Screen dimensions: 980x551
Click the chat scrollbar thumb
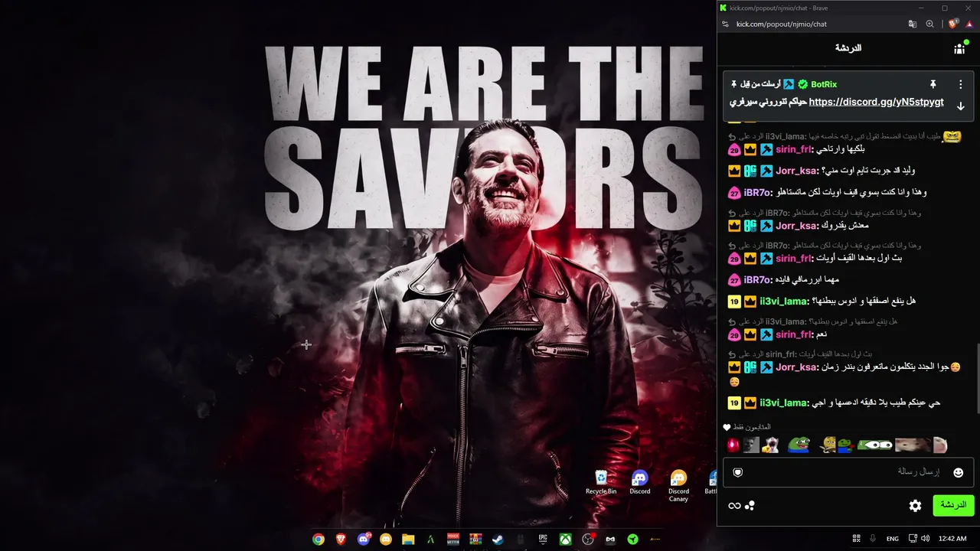tap(977, 379)
